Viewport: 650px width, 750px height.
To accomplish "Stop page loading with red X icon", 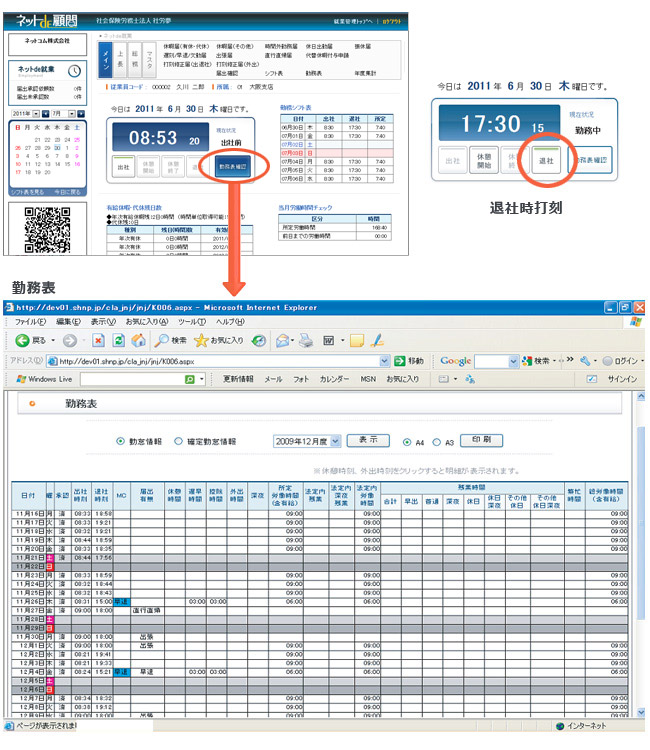I will [x=98, y=341].
